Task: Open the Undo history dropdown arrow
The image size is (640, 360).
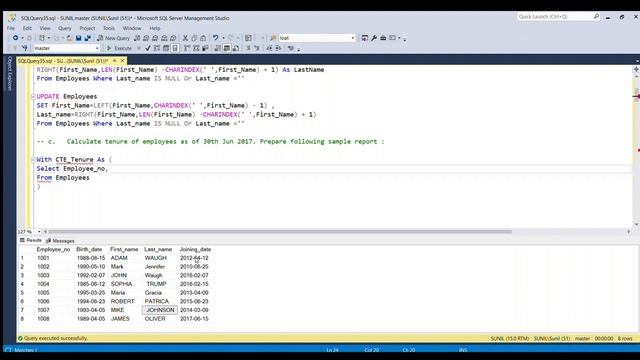Action: coord(223,38)
